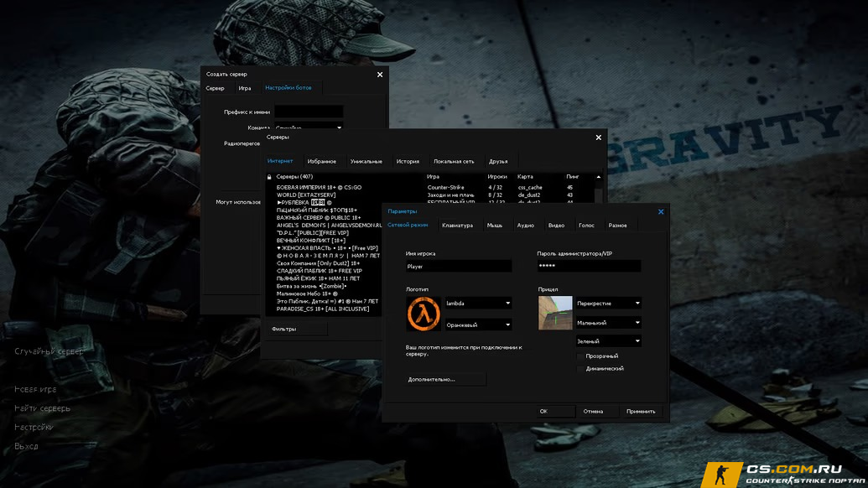Click the scroll-up arrow in server list
This screenshot has height=488, width=868.
(x=599, y=177)
